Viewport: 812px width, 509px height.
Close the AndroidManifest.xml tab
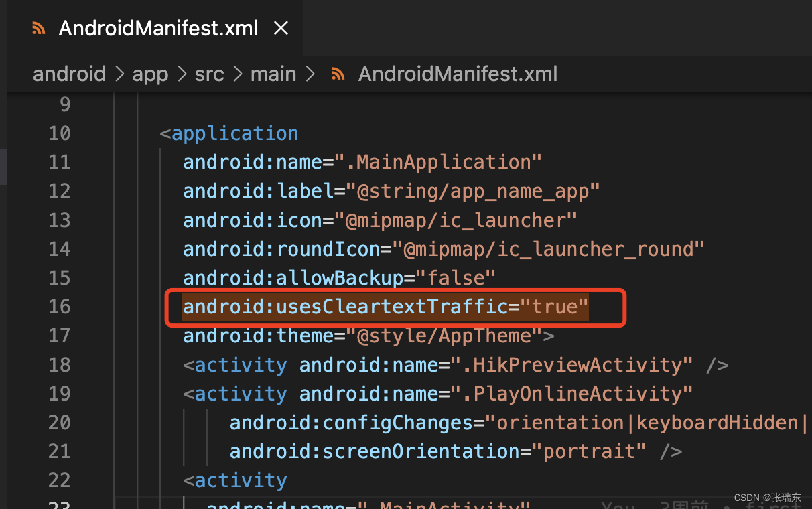pyautogui.click(x=281, y=28)
